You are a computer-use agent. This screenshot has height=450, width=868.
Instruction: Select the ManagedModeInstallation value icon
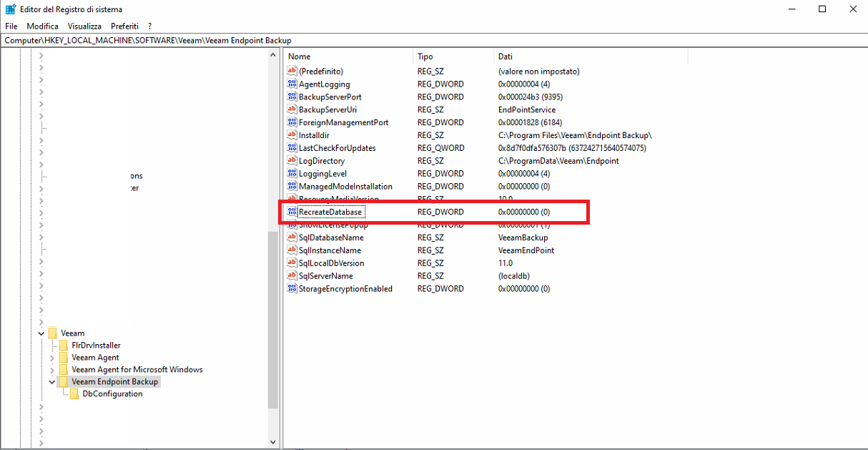292,187
